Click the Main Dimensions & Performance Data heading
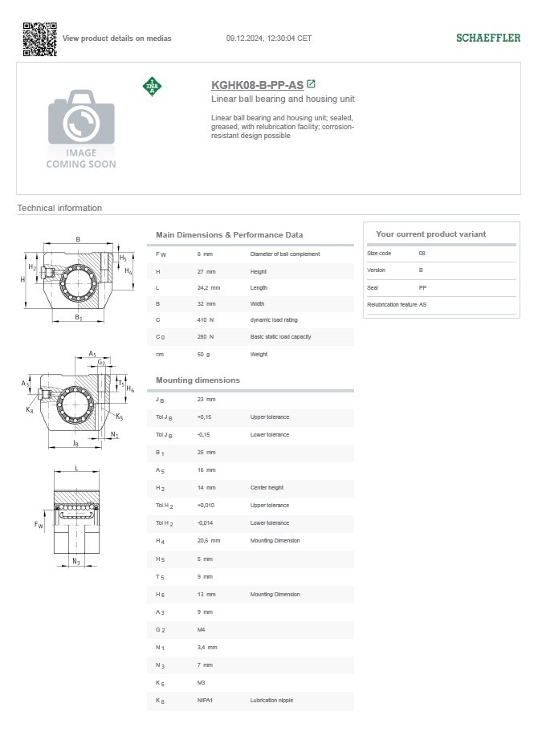The height and width of the screenshot is (756, 538). [x=229, y=235]
